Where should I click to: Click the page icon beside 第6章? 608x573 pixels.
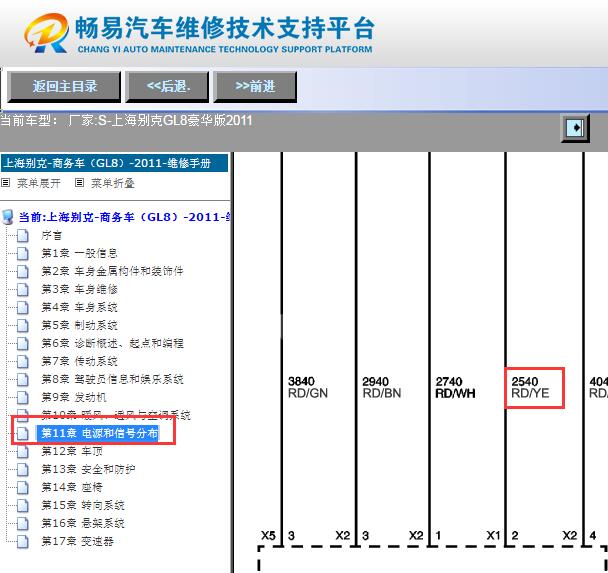(23, 343)
